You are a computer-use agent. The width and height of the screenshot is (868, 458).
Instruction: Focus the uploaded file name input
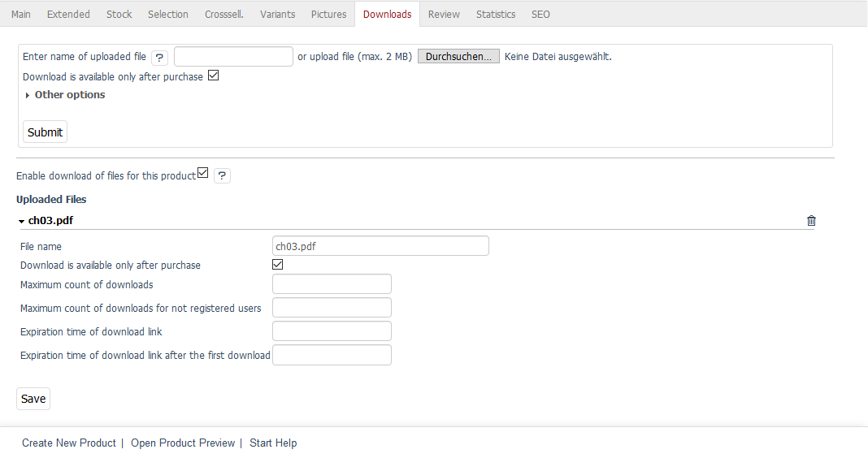(233, 56)
